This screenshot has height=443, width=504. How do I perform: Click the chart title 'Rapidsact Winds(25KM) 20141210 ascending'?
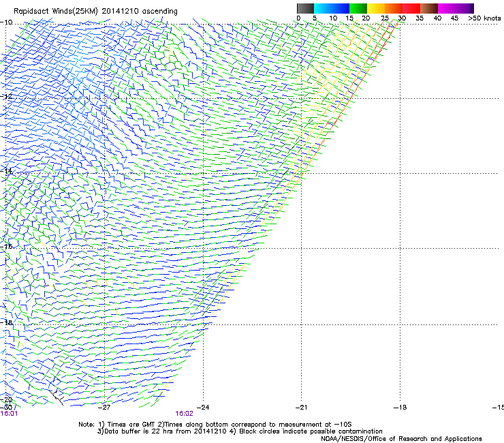click(x=95, y=12)
